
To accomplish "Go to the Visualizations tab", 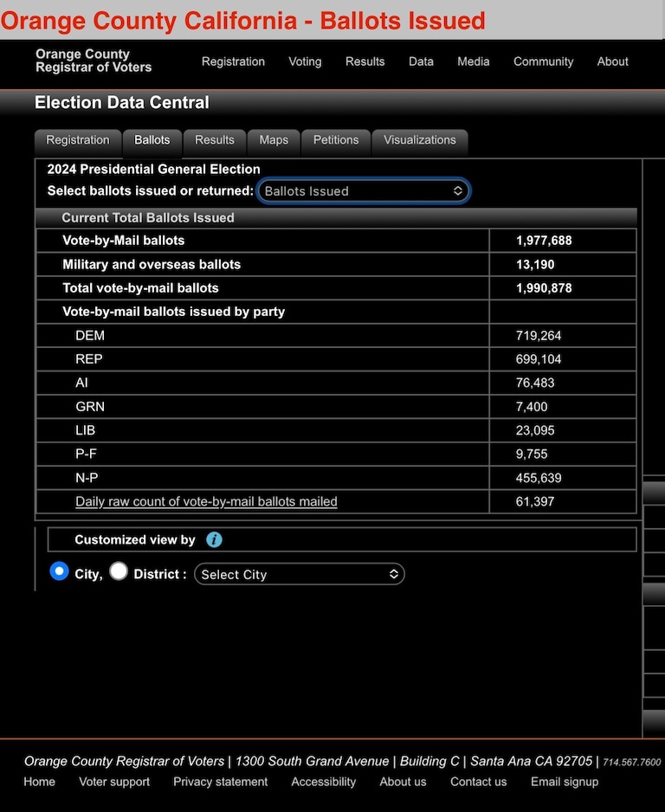I will 419,140.
